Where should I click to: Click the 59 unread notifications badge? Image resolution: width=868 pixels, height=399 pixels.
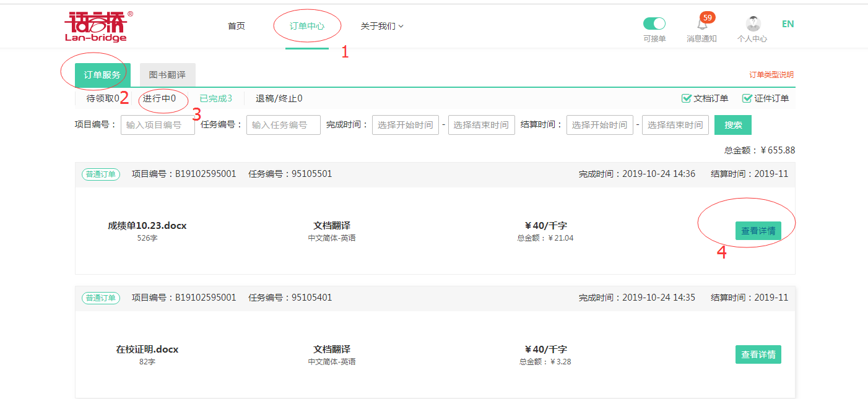707,17
